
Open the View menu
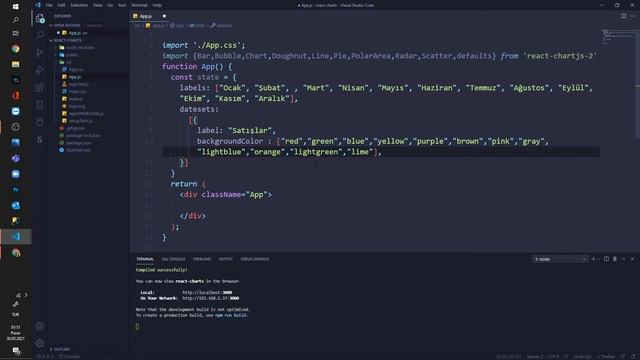click(x=98, y=5)
